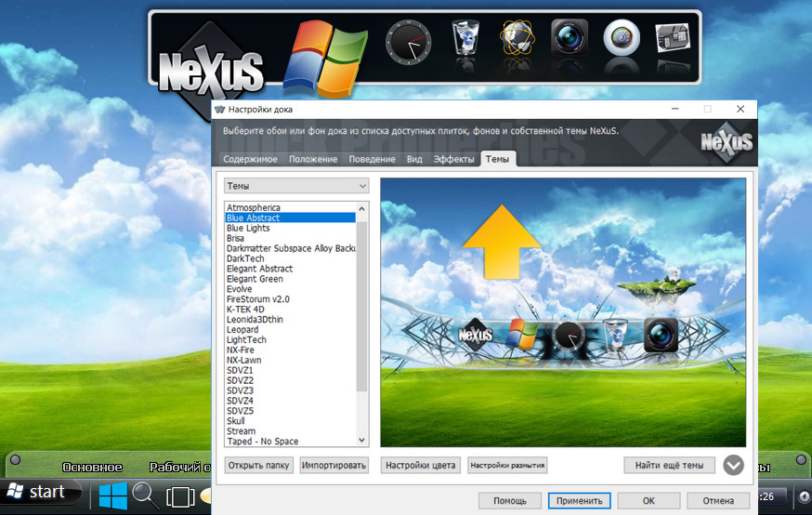Confirm with the OK button
This screenshot has height=515, width=812.
tap(648, 501)
